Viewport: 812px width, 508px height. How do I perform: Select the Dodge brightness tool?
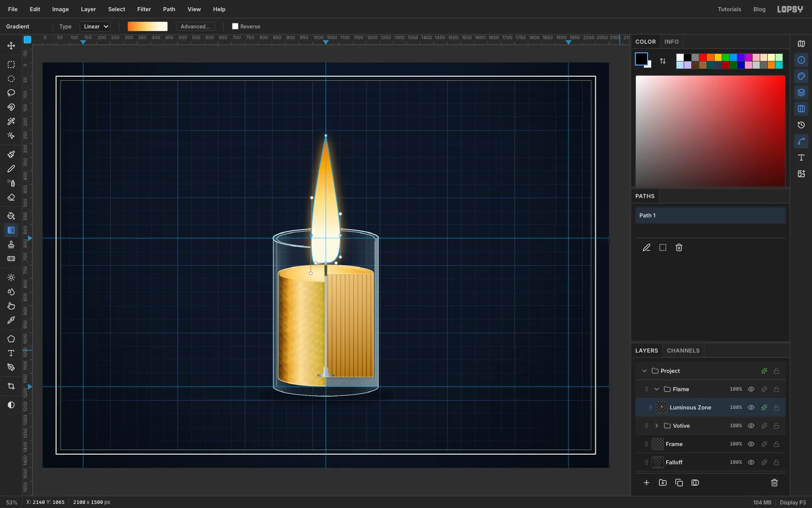11,277
